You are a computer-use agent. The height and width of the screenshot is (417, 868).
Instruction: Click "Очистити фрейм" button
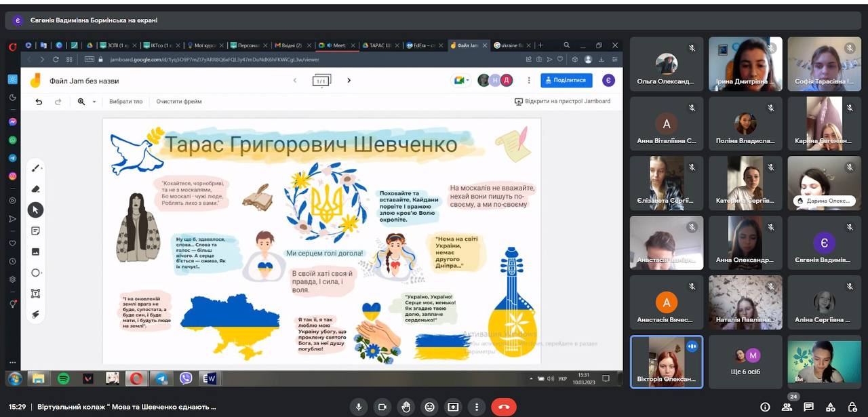(179, 102)
